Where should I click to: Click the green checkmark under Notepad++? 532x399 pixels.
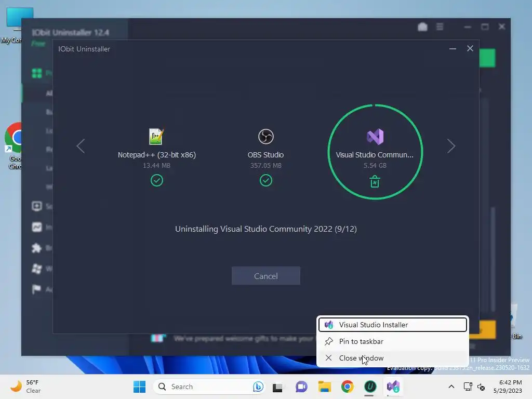point(157,180)
